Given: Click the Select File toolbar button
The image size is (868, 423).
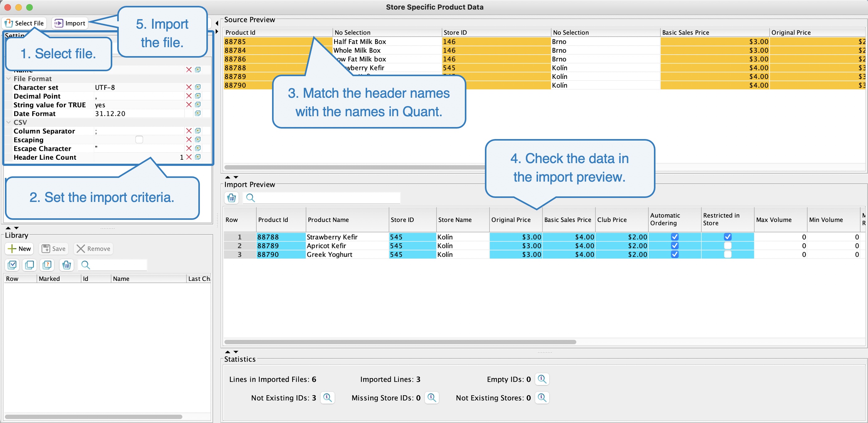Looking at the screenshot, I should click(25, 23).
